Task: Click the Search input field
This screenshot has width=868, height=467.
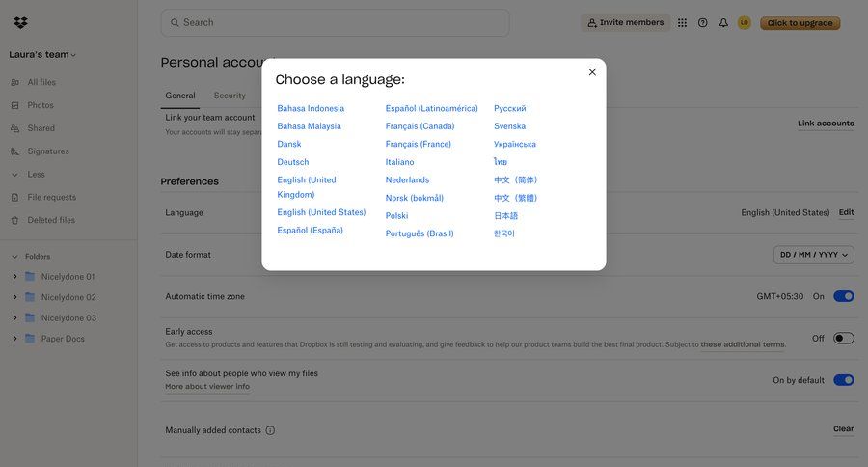Action: (x=338, y=23)
